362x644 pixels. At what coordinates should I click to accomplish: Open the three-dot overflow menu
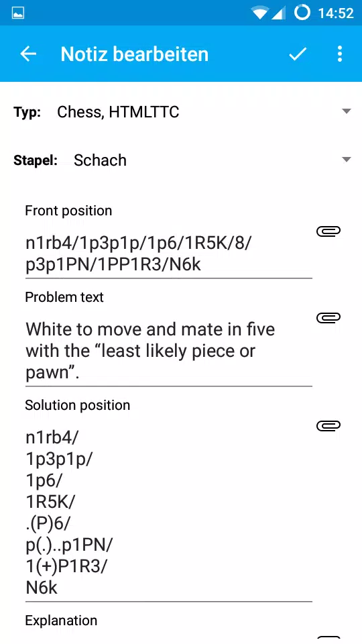pyautogui.click(x=339, y=54)
